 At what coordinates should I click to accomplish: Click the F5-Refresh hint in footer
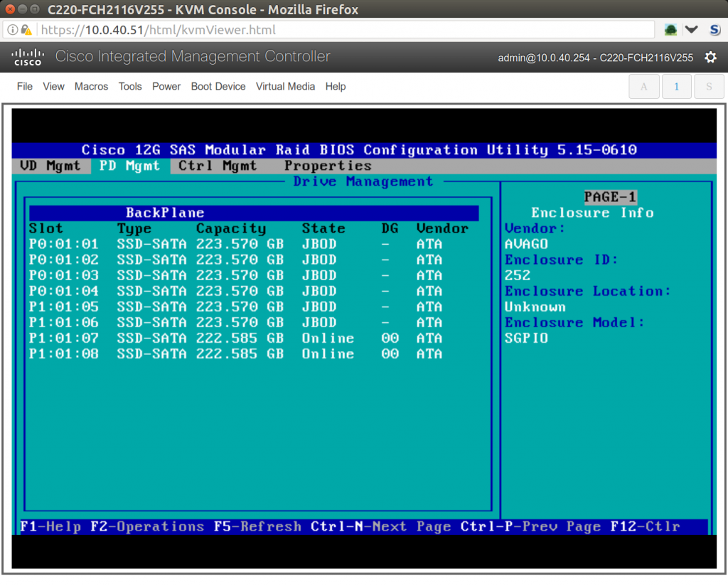coord(257,526)
